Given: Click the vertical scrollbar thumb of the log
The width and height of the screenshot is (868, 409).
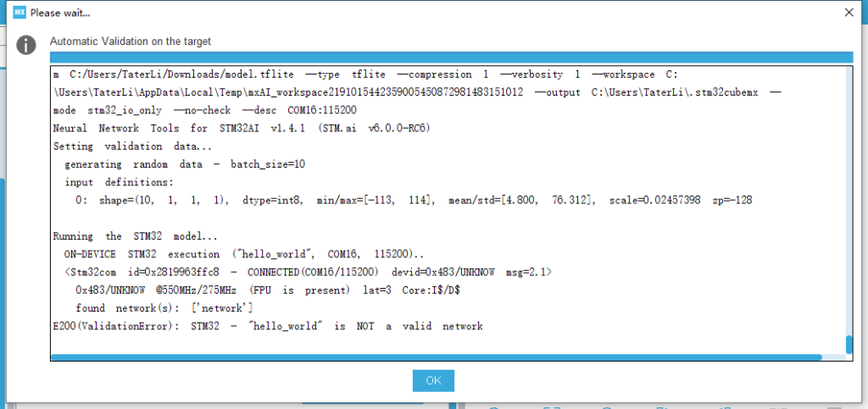Looking at the screenshot, I should (x=849, y=345).
